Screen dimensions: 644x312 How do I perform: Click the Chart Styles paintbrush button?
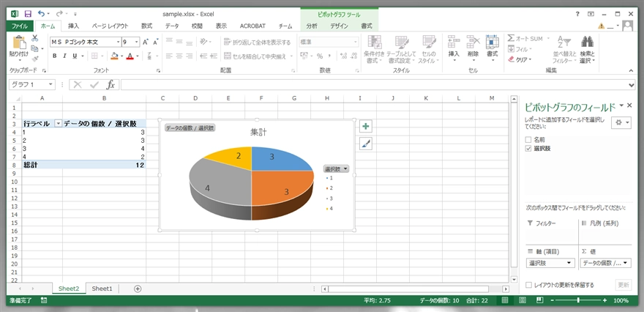[365, 144]
